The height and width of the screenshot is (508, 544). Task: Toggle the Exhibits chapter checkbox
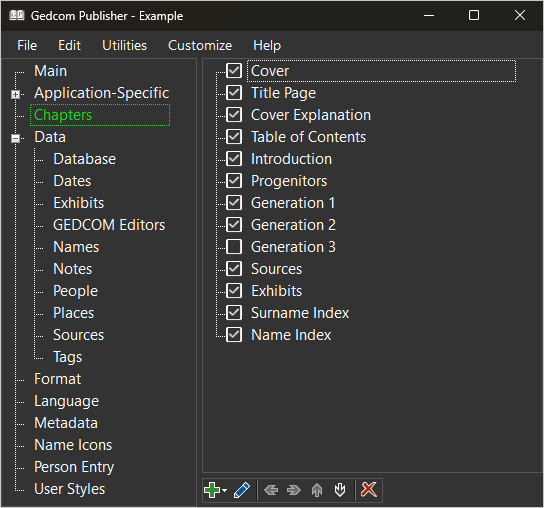click(234, 291)
